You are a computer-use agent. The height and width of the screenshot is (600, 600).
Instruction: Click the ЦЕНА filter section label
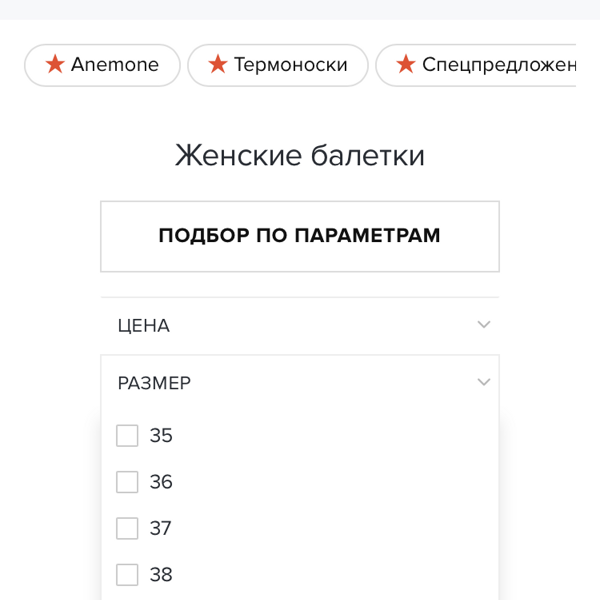click(143, 326)
